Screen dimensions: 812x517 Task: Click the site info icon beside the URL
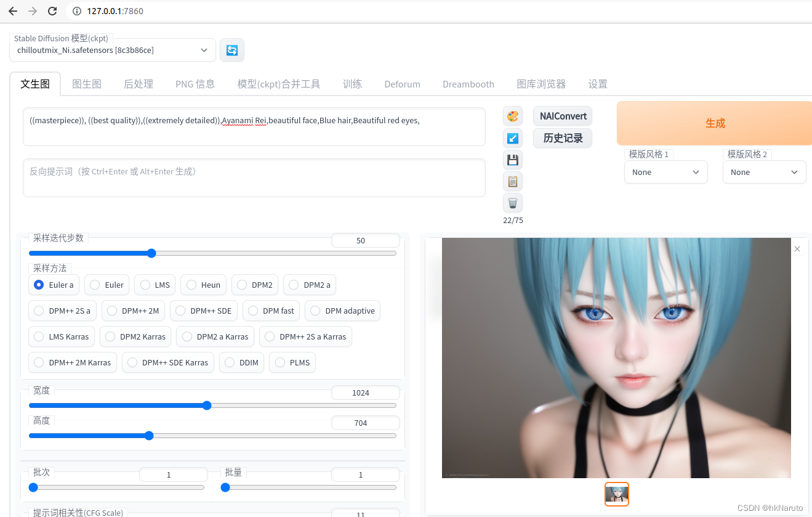pos(76,11)
